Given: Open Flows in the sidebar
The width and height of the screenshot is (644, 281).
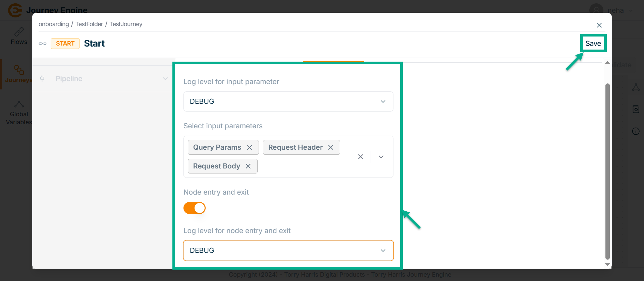Looking at the screenshot, I should pos(19,36).
